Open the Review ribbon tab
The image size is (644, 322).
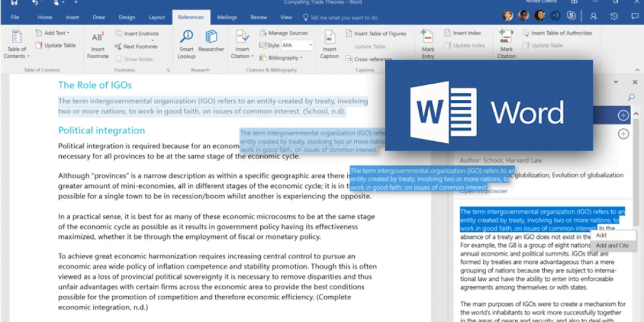tap(259, 17)
